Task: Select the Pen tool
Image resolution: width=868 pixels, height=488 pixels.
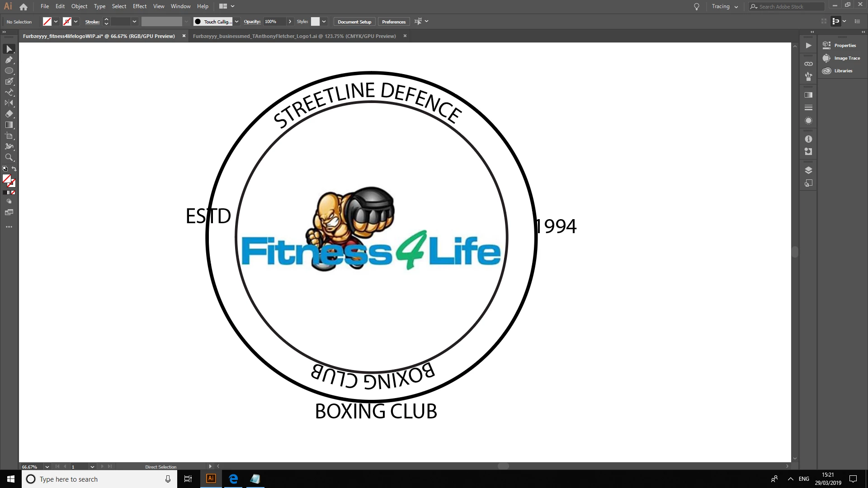Action: 9,60
